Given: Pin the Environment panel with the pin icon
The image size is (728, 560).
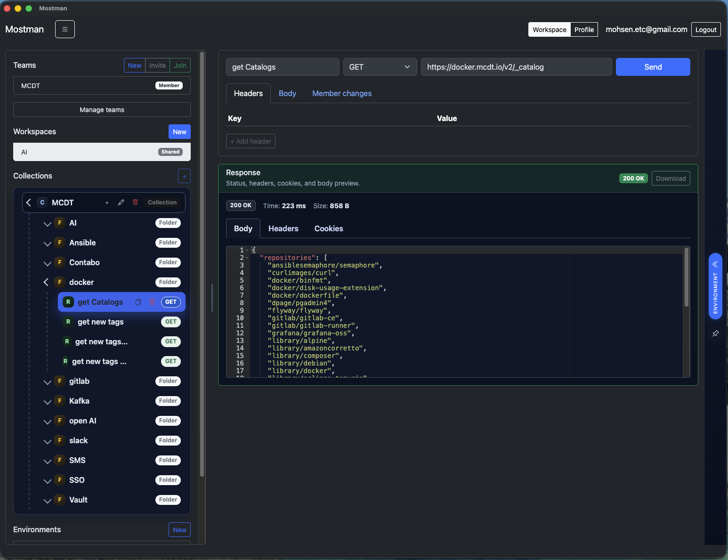Looking at the screenshot, I should pyautogui.click(x=715, y=333).
